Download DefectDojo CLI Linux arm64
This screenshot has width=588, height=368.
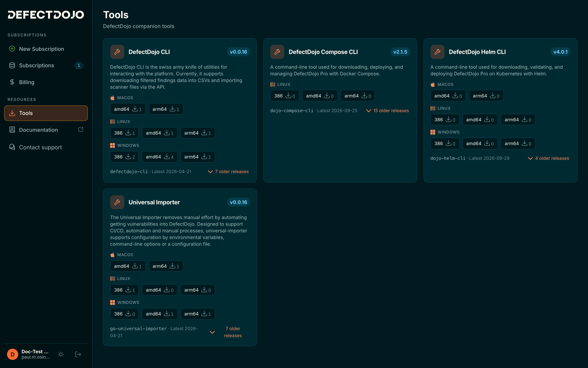click(x=198, y=133)
